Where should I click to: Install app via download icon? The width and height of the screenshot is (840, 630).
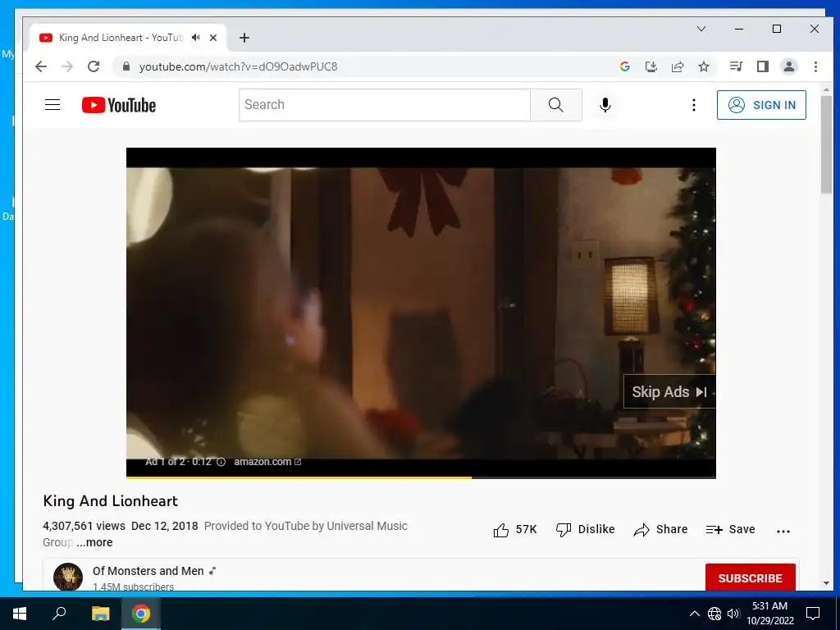(x=651, y=66)
